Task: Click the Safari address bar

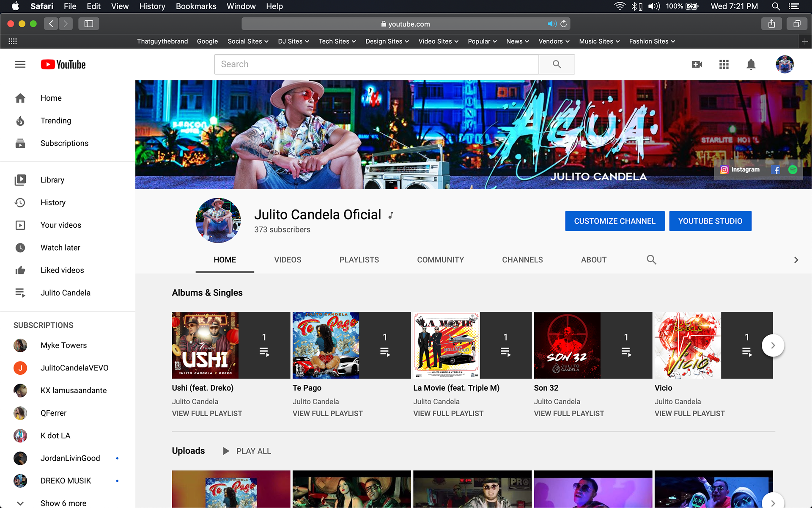Action: 406,24
